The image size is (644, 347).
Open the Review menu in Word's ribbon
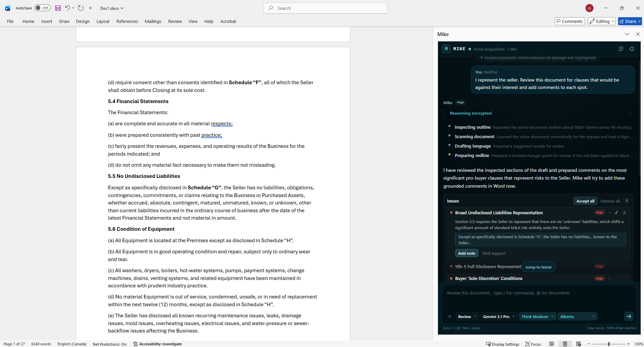tap(175, 21)
